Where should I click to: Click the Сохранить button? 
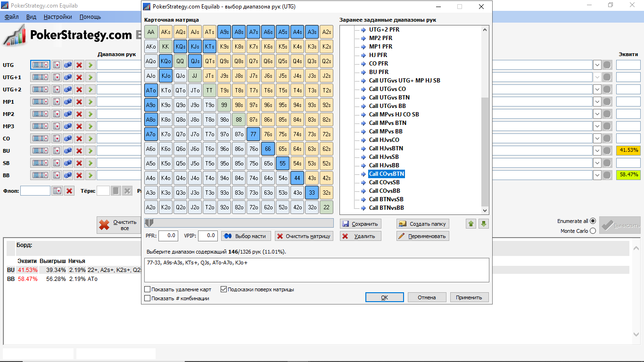(360, 224)
